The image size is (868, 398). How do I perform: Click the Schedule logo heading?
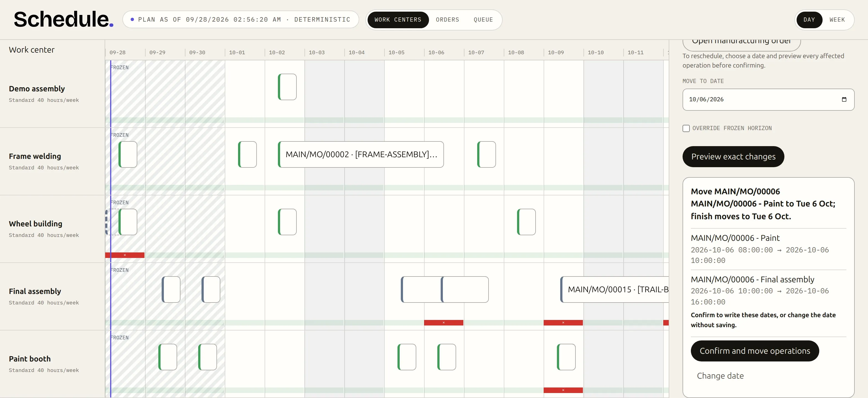point(63,19)
